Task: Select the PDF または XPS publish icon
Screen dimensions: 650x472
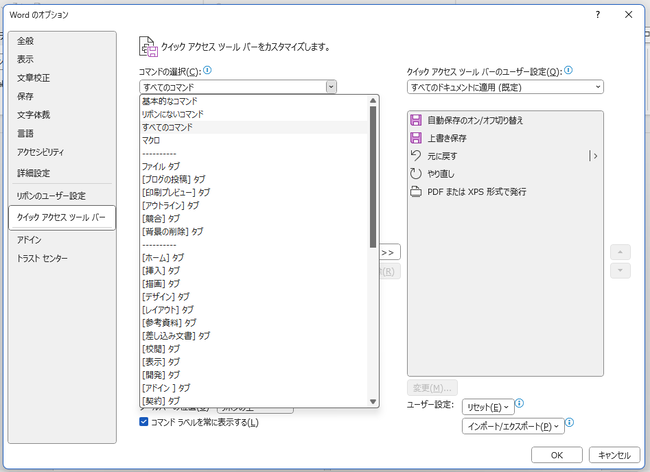Action: (416, 191)
